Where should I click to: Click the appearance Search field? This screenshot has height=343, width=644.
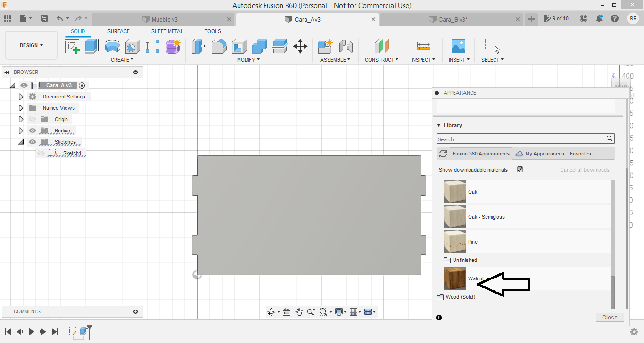pos(521,139)
